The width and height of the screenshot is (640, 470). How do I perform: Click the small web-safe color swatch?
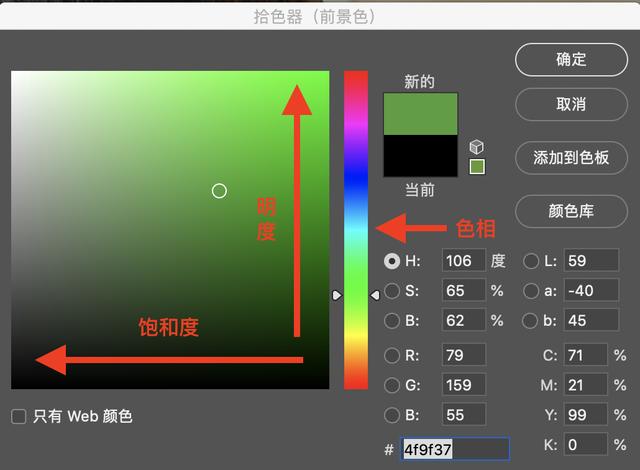coord(477,166)
